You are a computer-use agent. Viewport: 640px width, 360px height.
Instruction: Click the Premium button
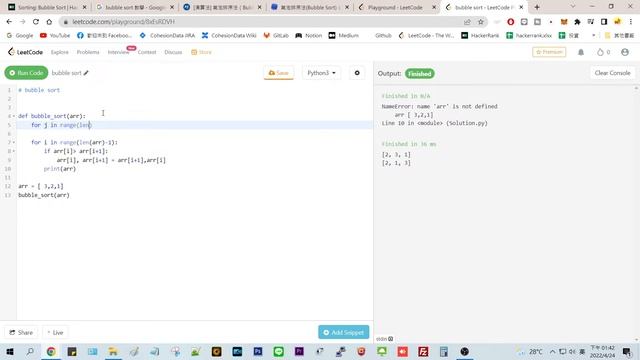[x=549, y=52]
